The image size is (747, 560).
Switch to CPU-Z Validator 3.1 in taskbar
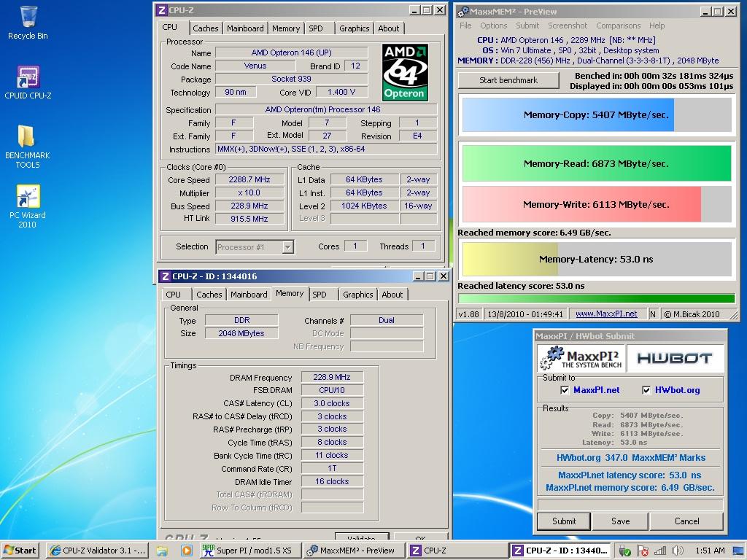(x=98, y=551)
